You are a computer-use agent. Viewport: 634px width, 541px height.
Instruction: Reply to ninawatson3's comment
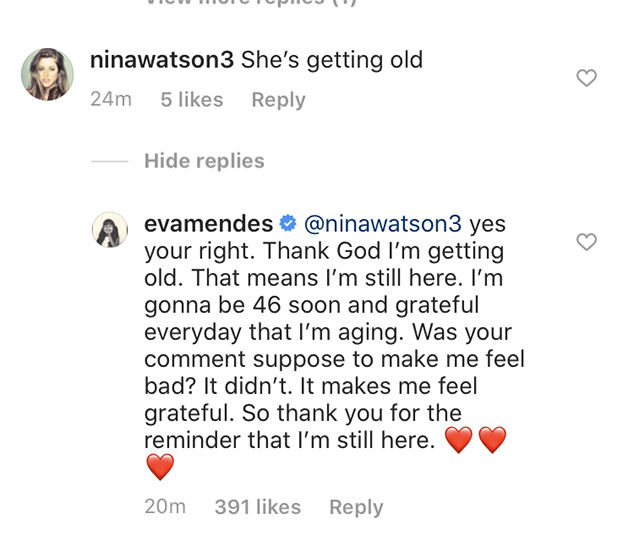(279, 100)
